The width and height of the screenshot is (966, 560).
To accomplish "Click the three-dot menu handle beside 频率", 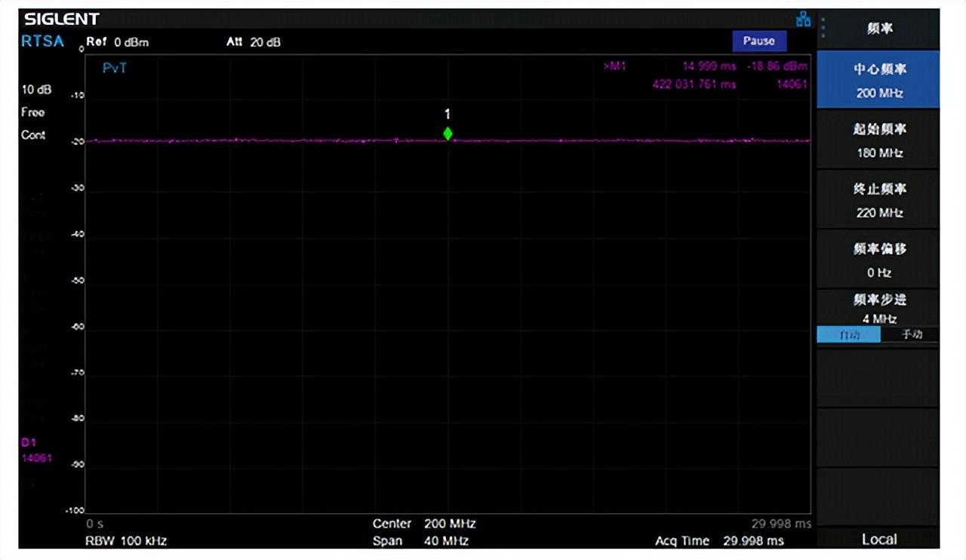I will click(x=823, y=28).
